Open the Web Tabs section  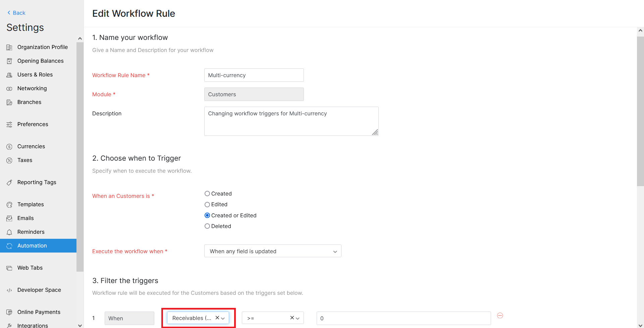(x=30, y=268)
